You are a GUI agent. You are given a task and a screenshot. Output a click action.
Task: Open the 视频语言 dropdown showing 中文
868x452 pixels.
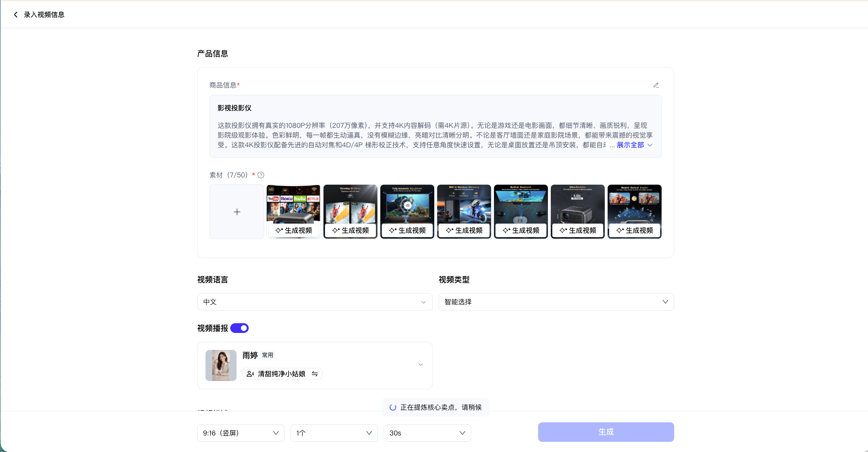pyautogui.click(x=315, y=302)
